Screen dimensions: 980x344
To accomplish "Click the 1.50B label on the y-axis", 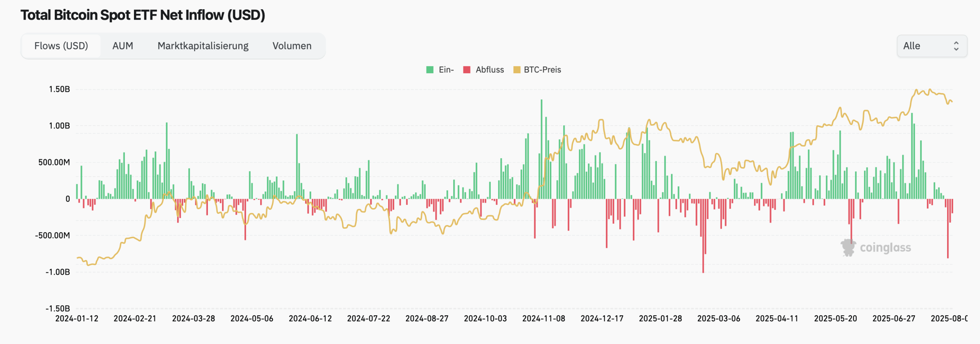I will [59, 89].
